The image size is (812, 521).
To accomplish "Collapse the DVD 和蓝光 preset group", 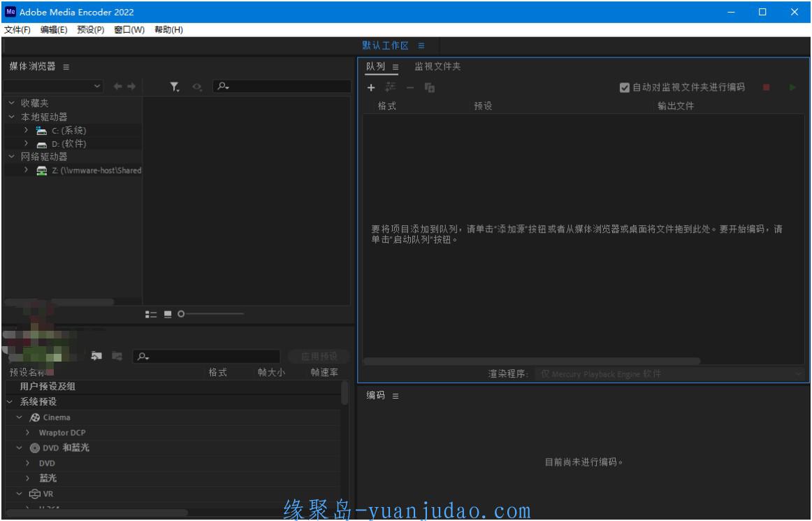I will coord(19,448).
